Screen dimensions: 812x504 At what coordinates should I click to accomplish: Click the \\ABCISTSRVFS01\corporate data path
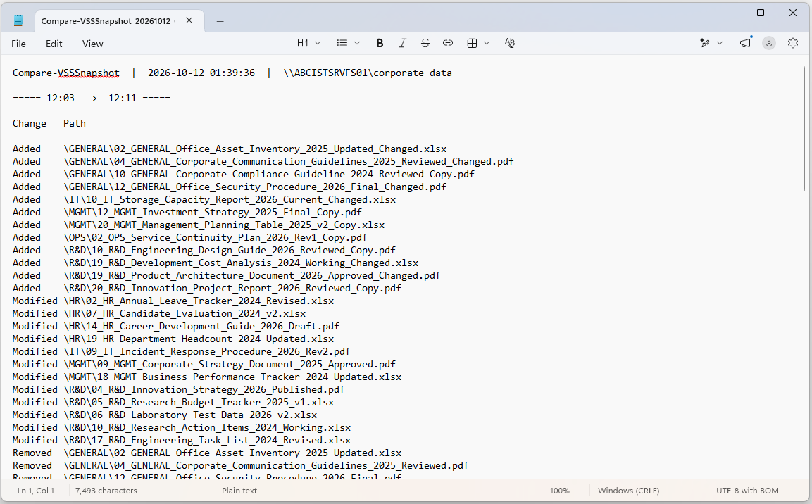pos(368,73)
